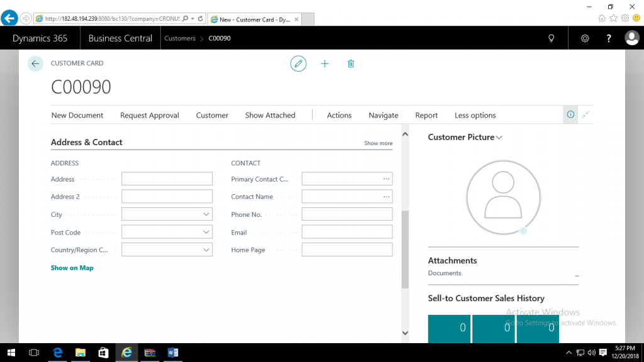Toggle the FactBox info pane icon
This screenshot has width=644, height=362.
click(x=570, y=115)
